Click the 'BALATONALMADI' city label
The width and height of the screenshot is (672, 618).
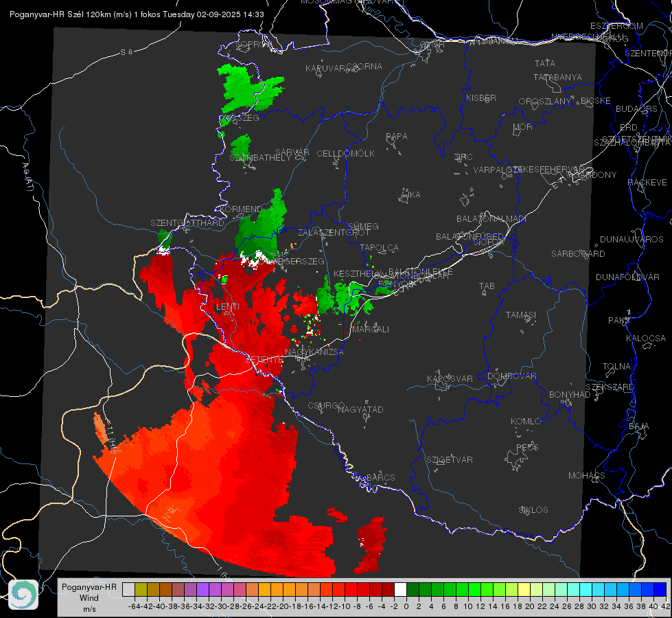point(491,219)
